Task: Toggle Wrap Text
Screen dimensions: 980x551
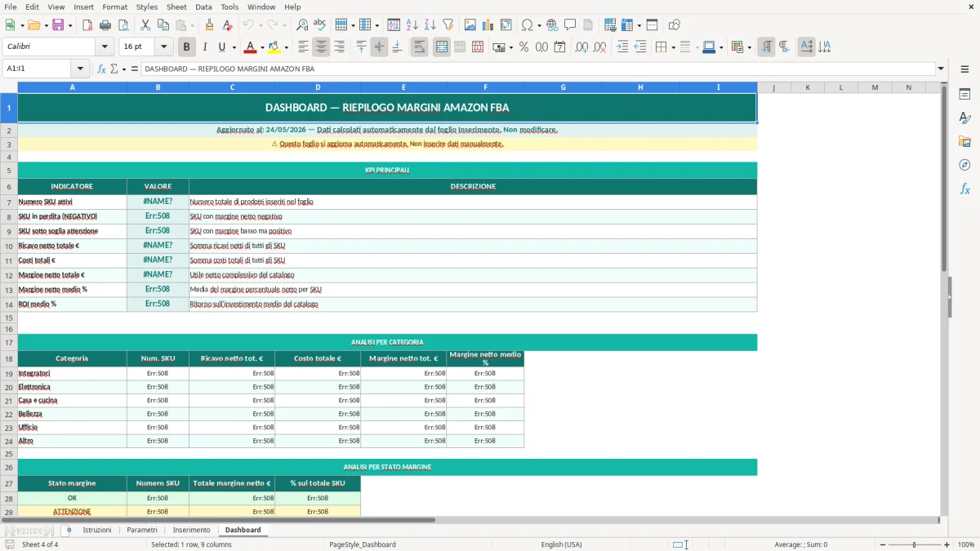Action: click(419, 47)
